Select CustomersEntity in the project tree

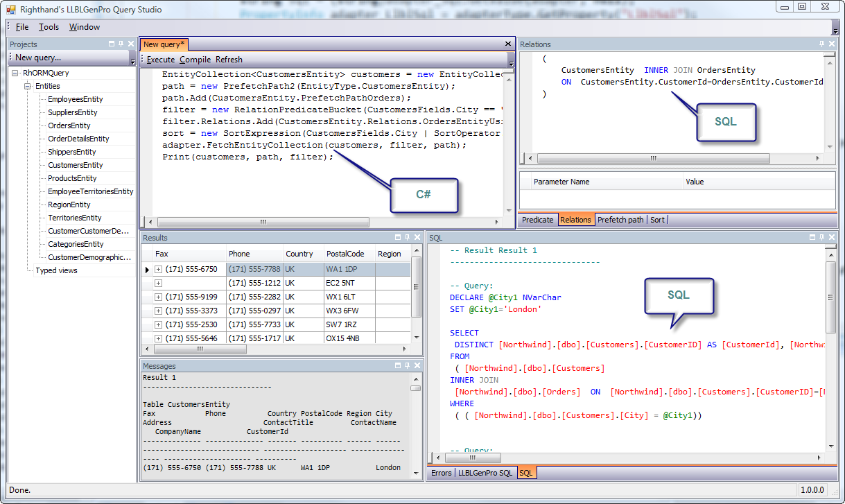point(75,165)
